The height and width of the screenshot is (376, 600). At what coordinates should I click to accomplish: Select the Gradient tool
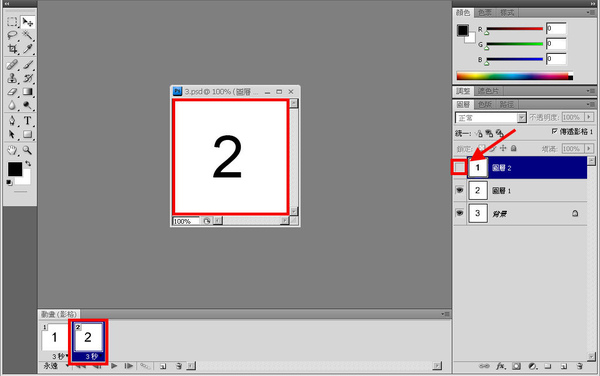[28, 92]
